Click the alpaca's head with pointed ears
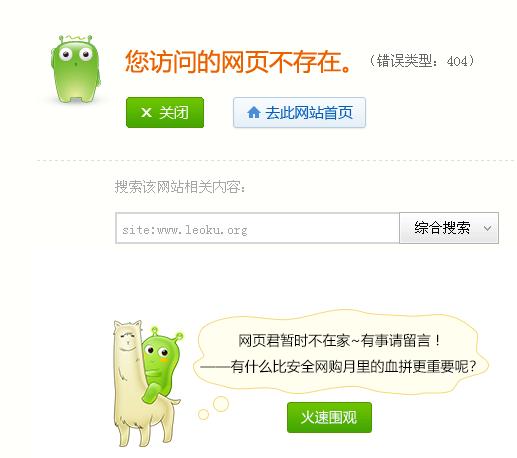Image resolution: width=517 pixels, height=458 pixels. tap(128, 335)
